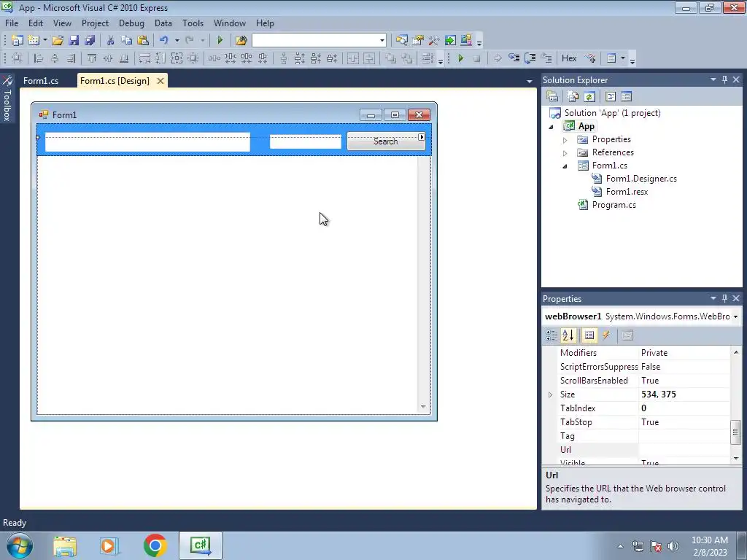
Task: Open the Debug menu
Action: 131,23
